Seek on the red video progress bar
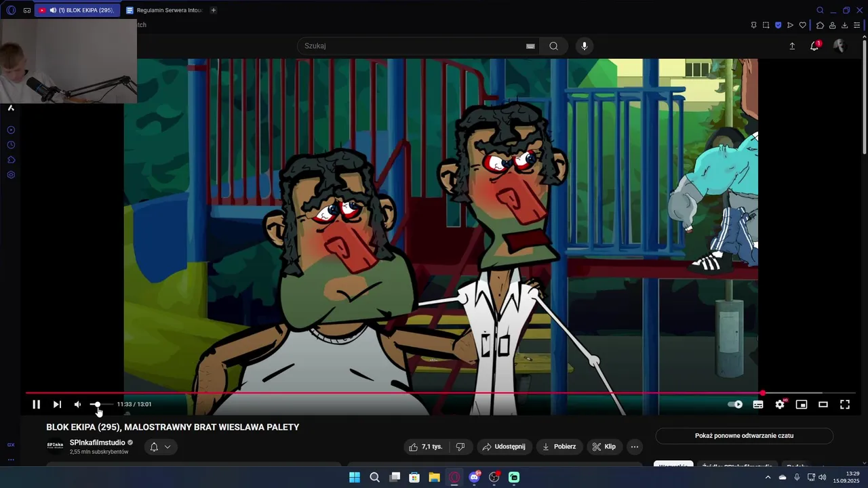Viewport: 868px width, 488px height. pos(440,393)
